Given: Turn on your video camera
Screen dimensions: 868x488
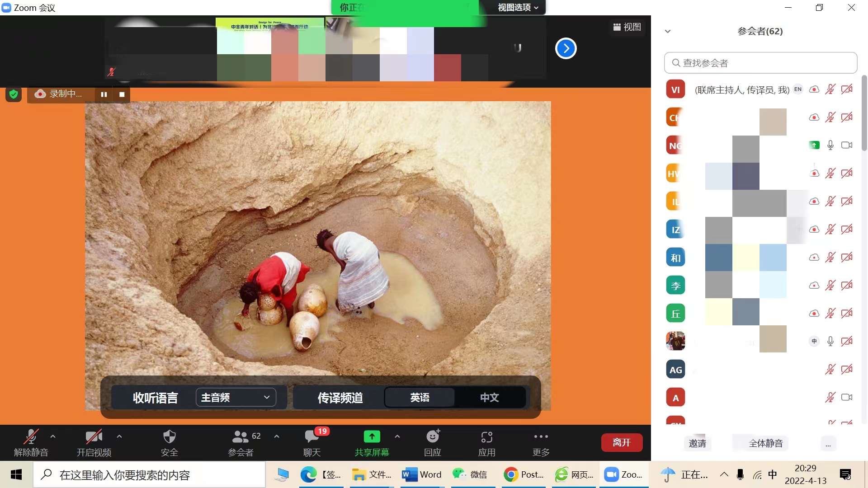Looking at the screenshot, I should tap(94, 437).
